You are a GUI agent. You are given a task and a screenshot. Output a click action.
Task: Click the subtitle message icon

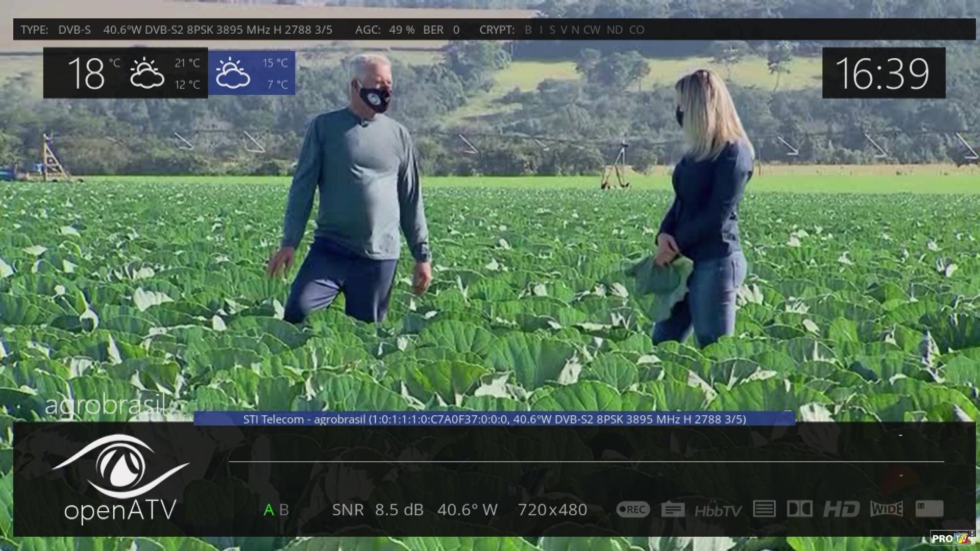point(673,509)
